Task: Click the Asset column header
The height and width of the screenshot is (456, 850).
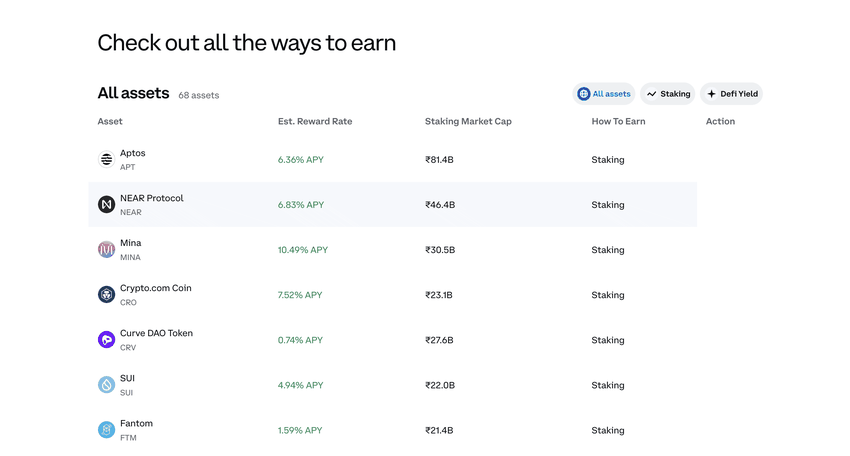Action: click(x=110, y=122)
